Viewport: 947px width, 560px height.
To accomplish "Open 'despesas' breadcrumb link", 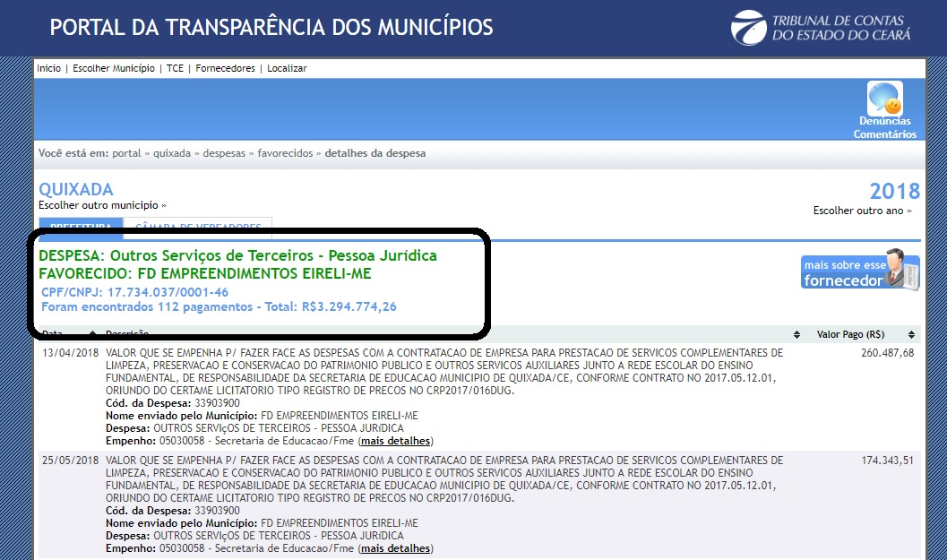I will pos(222,153).
